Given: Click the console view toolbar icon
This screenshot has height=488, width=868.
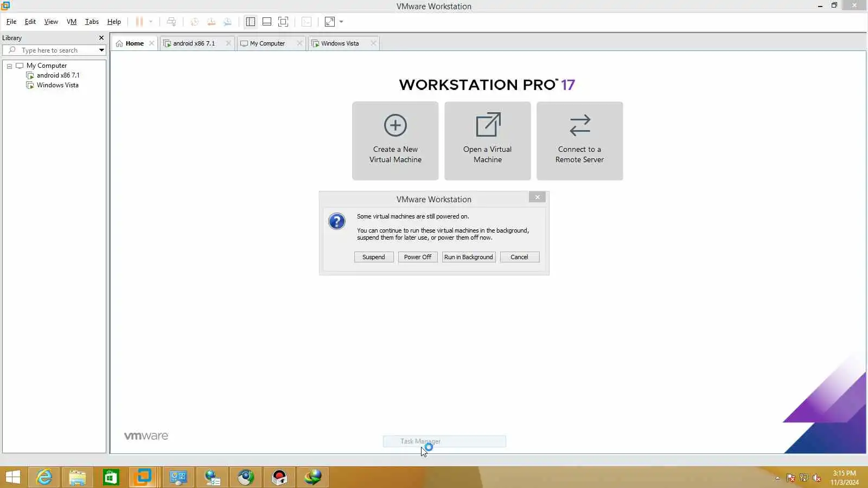Looking at the screenshot, I should (307, 22).
